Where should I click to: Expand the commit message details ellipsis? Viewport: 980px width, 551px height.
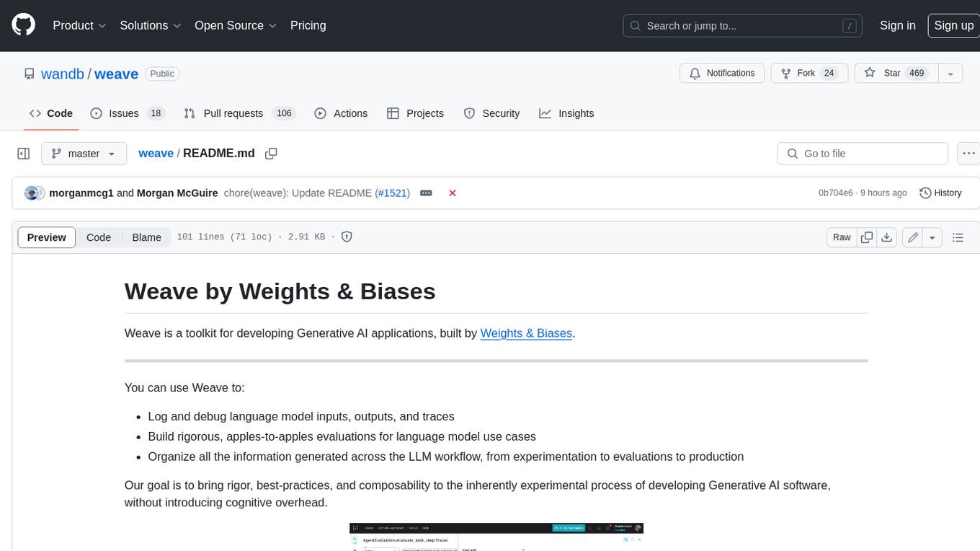[426, 193]
